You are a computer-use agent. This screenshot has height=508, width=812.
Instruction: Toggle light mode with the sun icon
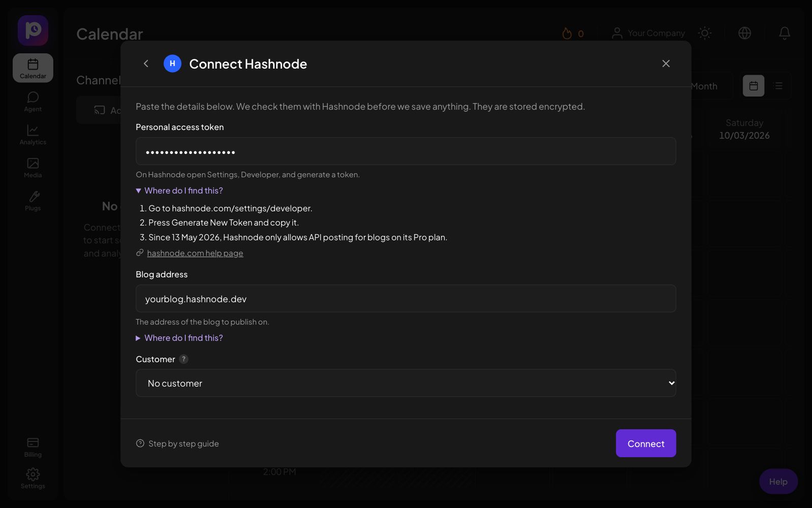tap(705, 33)
